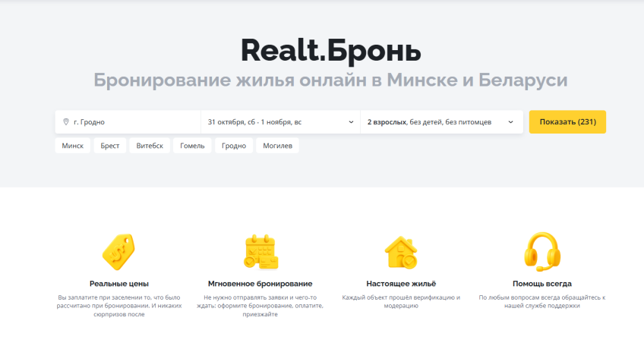Click the yellow price tag icon
Viewport: 644px width, 346px height.
[118, 252]
